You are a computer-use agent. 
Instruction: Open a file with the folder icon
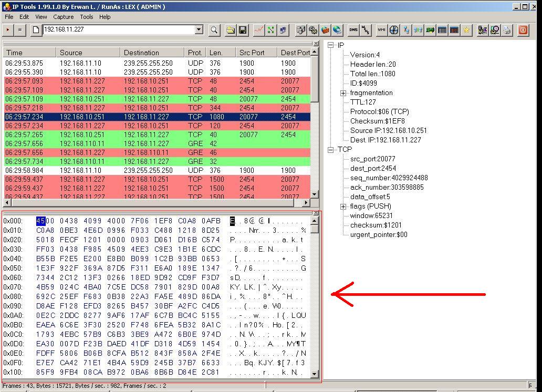[x=231, y=30]
